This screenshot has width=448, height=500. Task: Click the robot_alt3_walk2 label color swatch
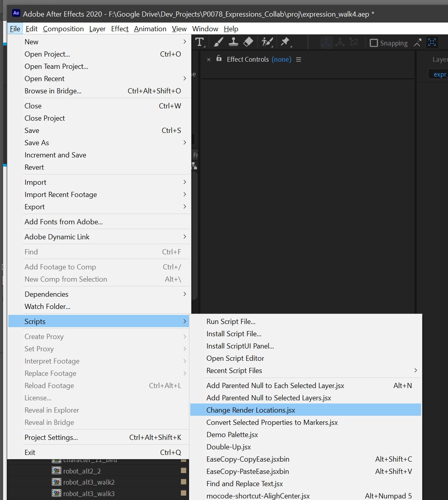click(183, 482)
